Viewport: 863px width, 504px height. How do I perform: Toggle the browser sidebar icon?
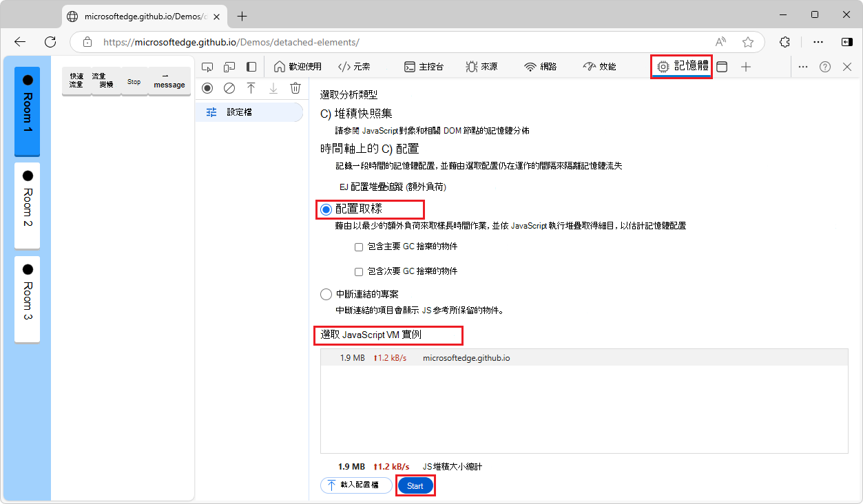coord(847,42)
